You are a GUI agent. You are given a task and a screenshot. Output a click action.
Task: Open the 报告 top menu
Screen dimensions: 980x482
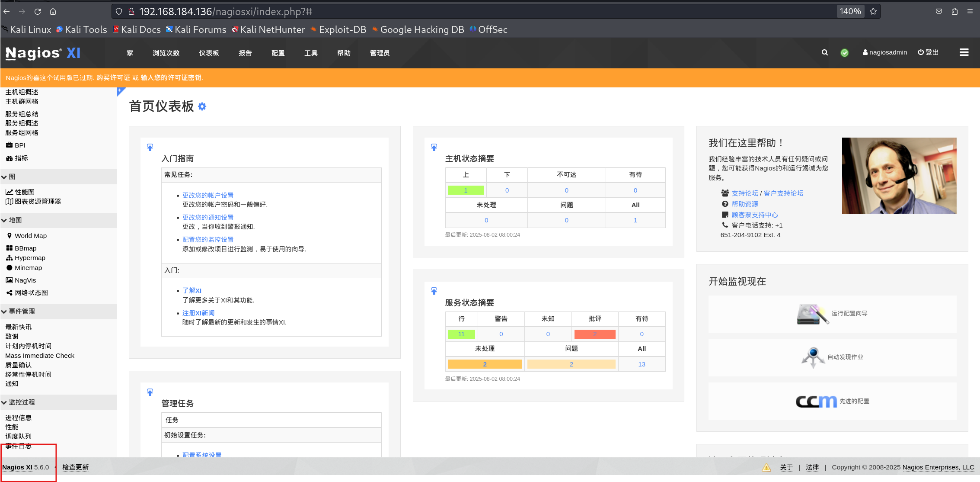coord(245,53)
